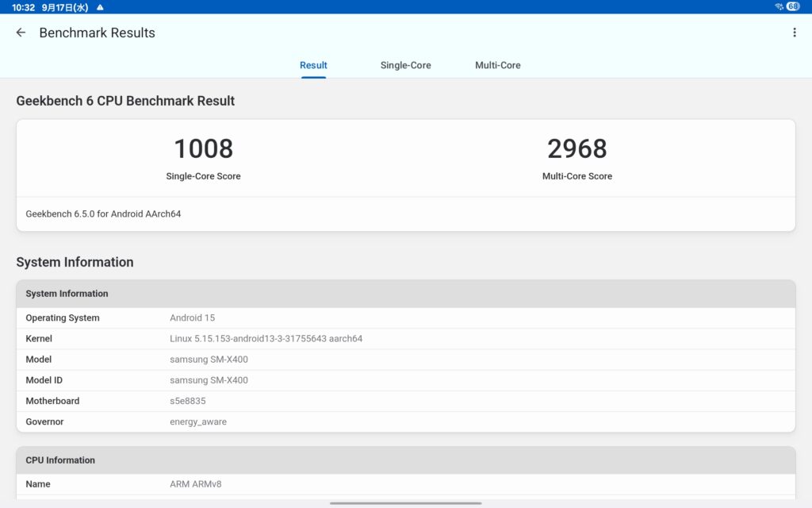Tap samsung SM-X400 in Model ID row
The image size is (812, 508).
click(209, 380)
